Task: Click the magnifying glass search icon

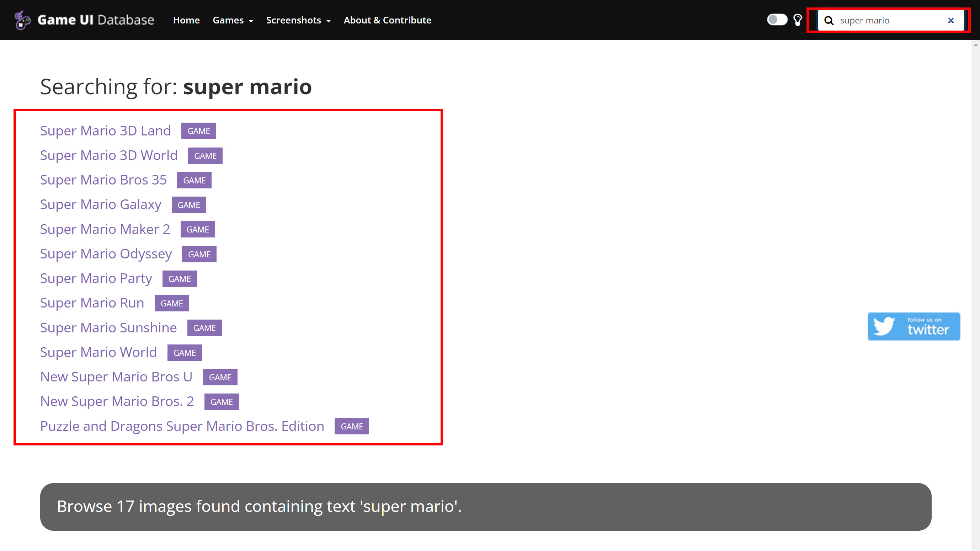Action: pos(829,21)
